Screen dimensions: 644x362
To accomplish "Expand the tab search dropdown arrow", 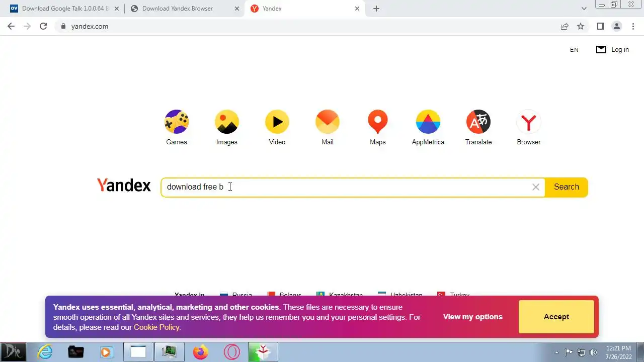I will 584,9.
